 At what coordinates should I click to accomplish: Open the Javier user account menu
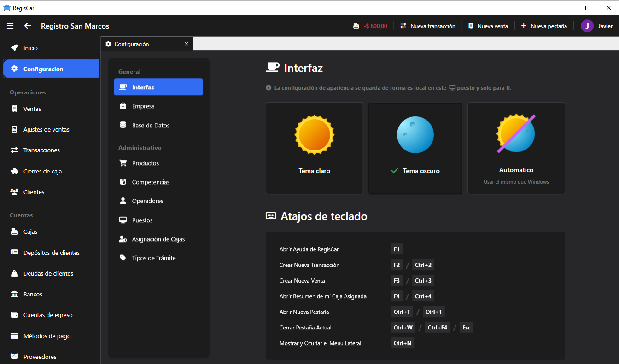pyautogui.click(x=597, y=26)
